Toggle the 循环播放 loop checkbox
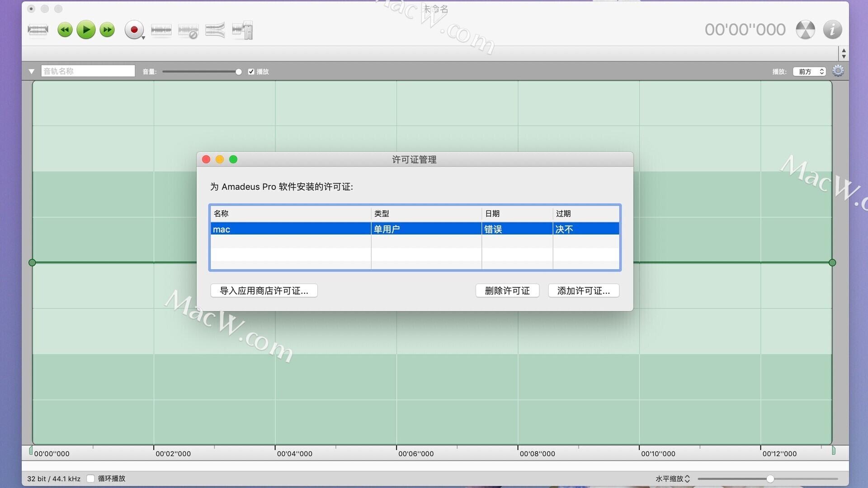 tap(90, 479)
